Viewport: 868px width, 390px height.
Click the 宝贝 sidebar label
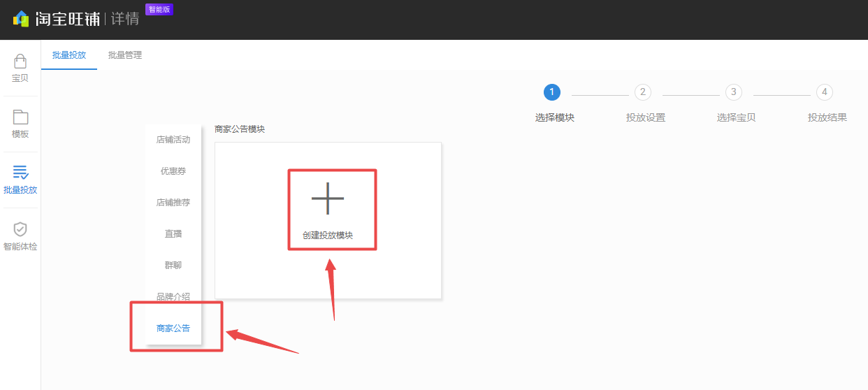point(20,78)
